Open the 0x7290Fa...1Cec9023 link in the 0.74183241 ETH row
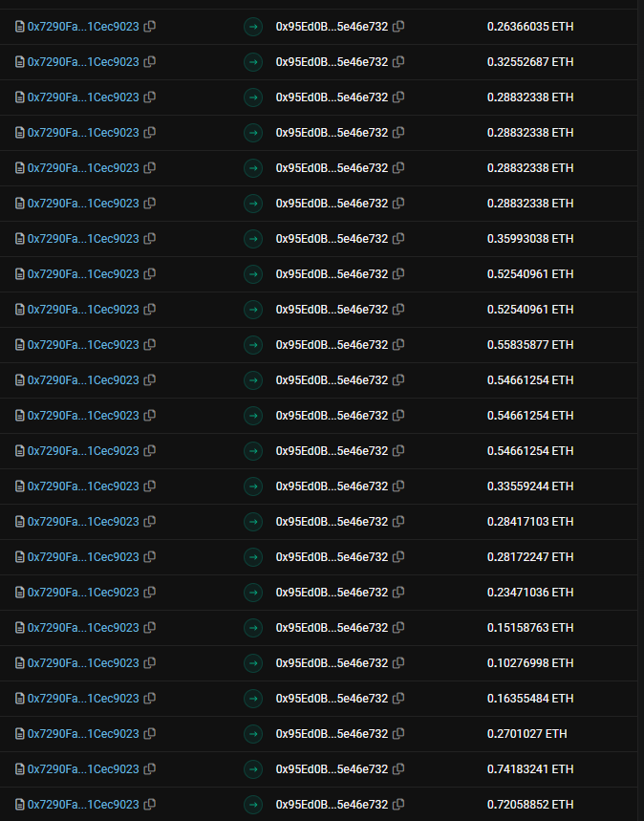 (x=83, y=769)
